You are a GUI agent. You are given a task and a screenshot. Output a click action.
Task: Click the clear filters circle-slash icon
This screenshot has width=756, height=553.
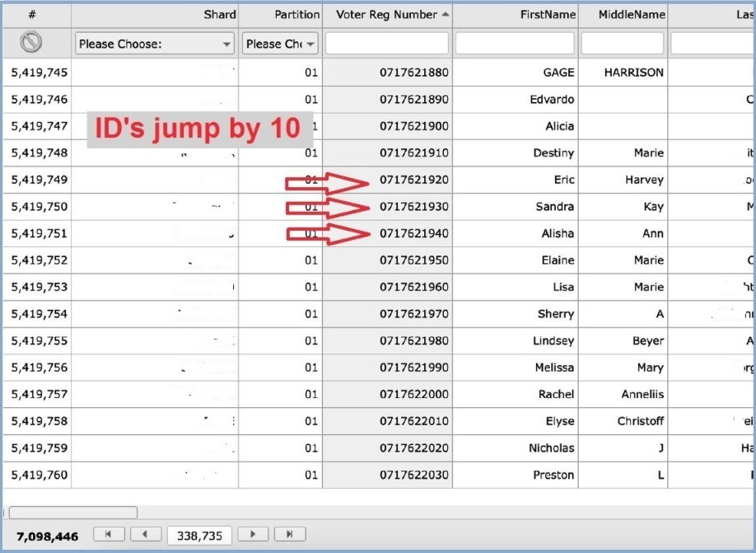tap(30, 43)
